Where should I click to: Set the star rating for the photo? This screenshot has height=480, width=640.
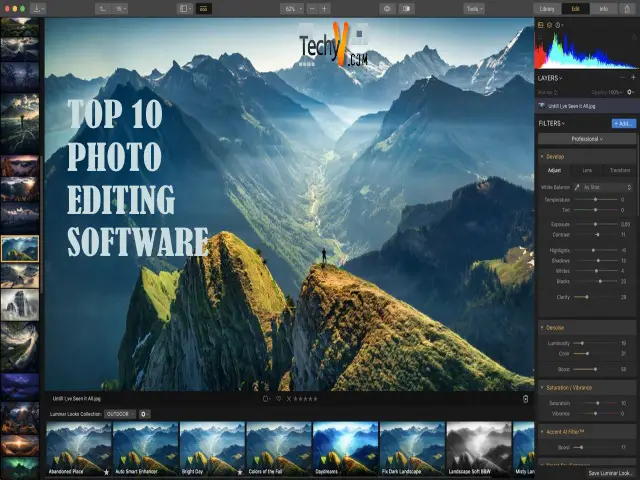(306, 399)
